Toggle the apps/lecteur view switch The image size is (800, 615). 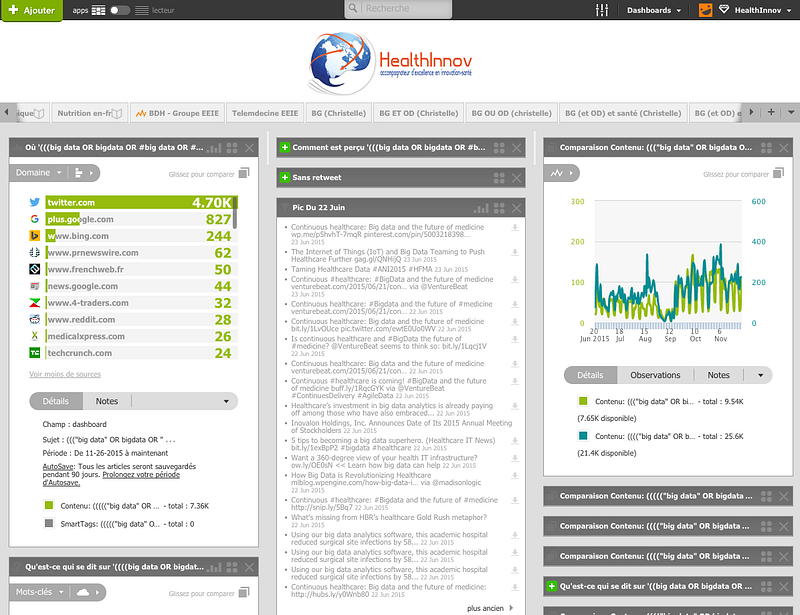pyautogui.click(x=120, y=10)
